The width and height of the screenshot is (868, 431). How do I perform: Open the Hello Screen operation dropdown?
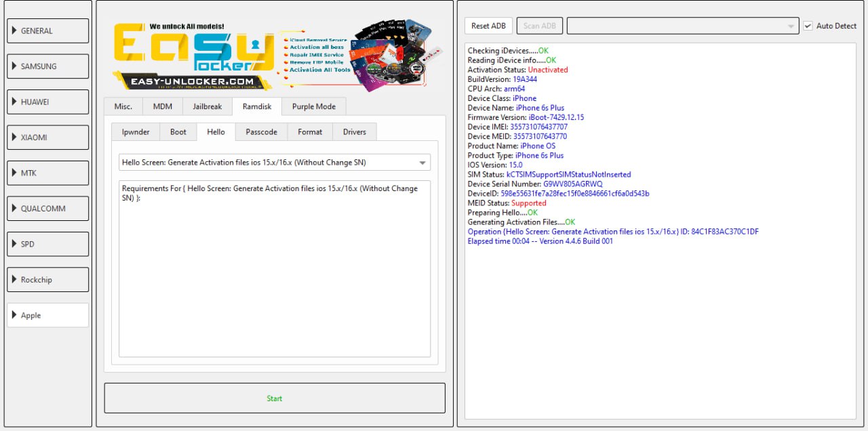click(x=275, y=163)
